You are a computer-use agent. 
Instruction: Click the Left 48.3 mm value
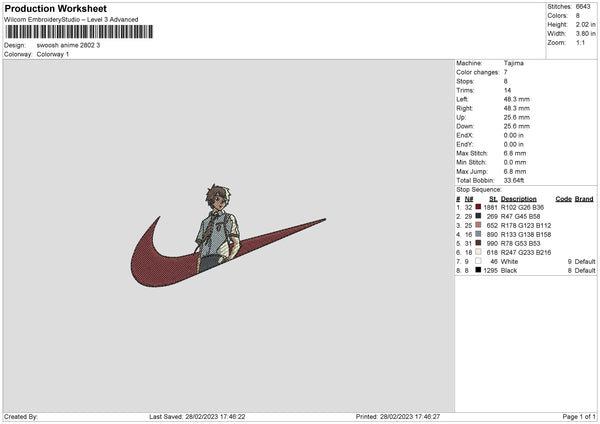[x=517, y=99]
